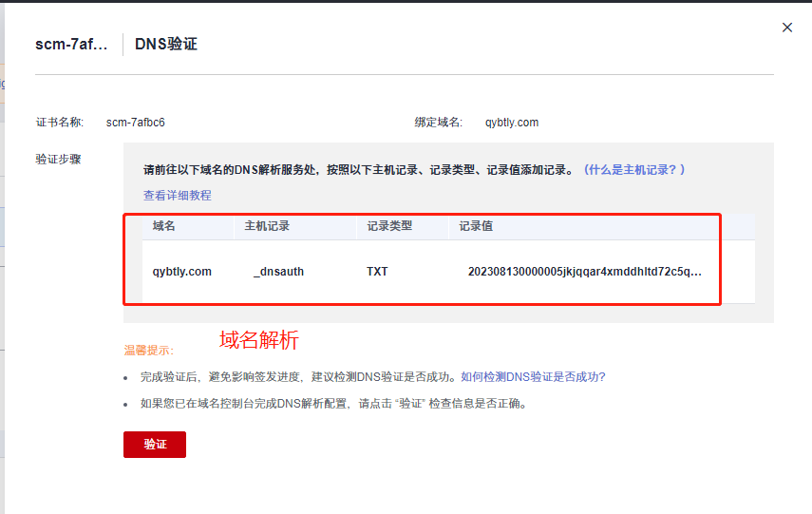The width and height of the screenshot is (812, 514).
Task: Open the 如何检测DNS验证是否成功? link
Action: click(533, 377)
